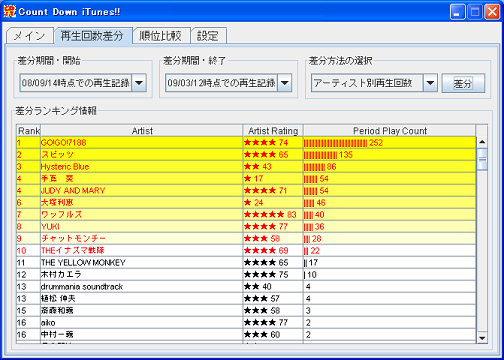Click the 09/03/12 end record combo box
The height and width of the screenshot is (360, 504).
click(x=229, y=83)
